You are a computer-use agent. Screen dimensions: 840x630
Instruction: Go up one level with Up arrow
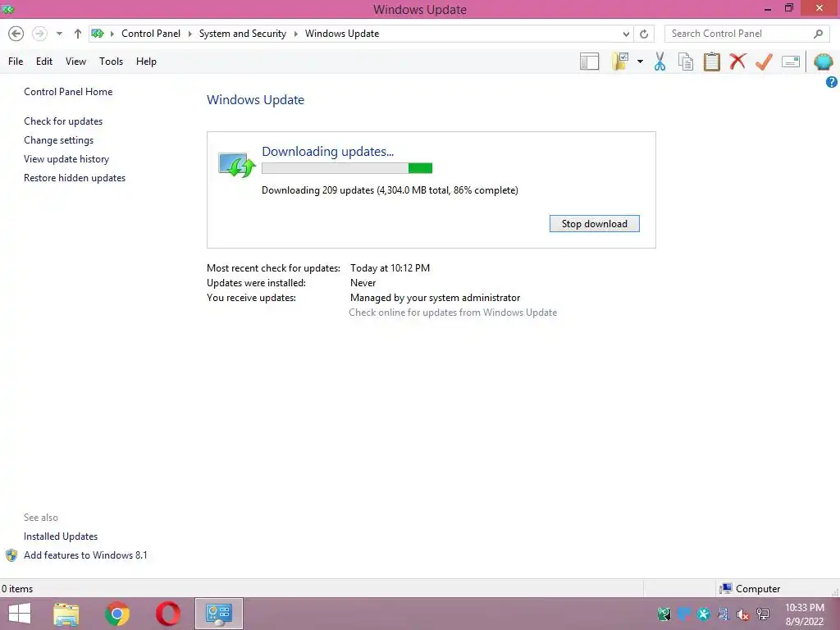[x=78, y=34]
